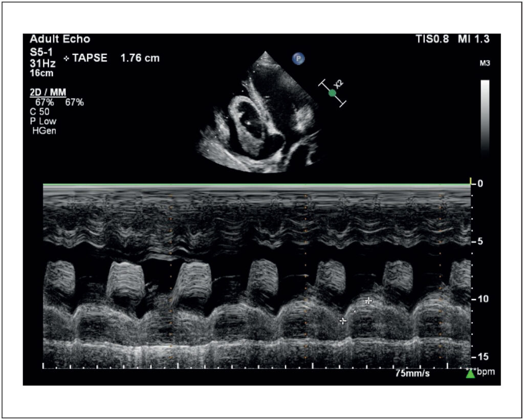
Task: Click the grayscale M3 map bar
Action: 485,118
